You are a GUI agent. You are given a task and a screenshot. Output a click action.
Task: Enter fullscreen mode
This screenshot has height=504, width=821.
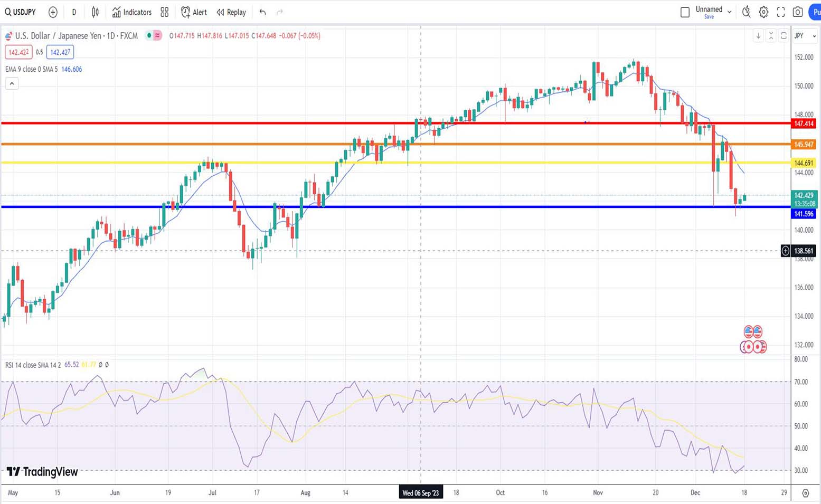[781, 12]
